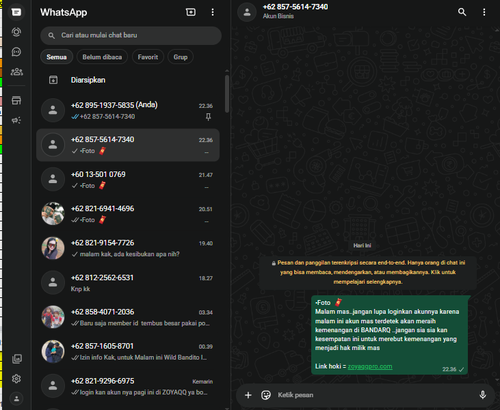Viewport: 500px width, 410px height.
Task: Select the Grup filter tab
Action: (180, 57)
